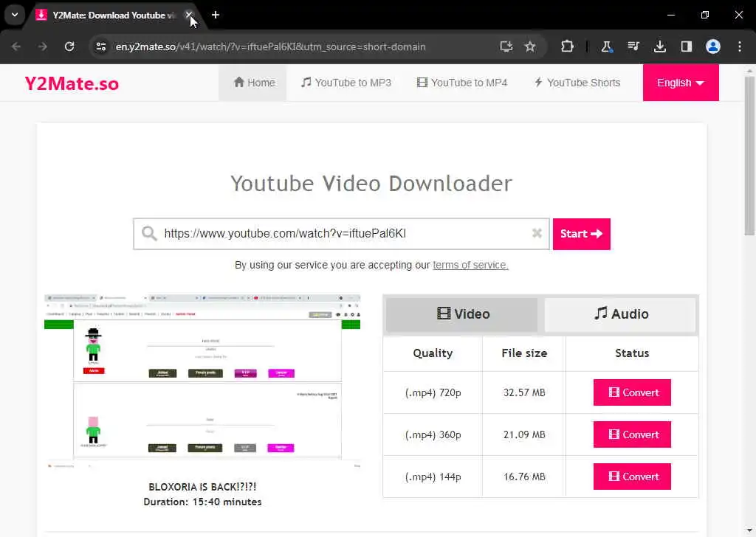Minimize the browser window
Viewport: 756px width, 537px height.
(670, 15)
